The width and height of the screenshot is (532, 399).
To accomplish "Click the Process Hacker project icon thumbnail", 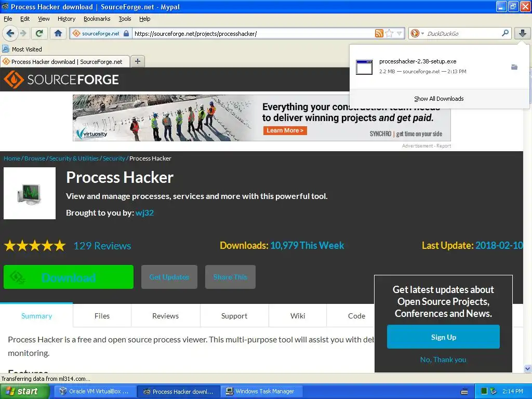I will pos(30,193).
